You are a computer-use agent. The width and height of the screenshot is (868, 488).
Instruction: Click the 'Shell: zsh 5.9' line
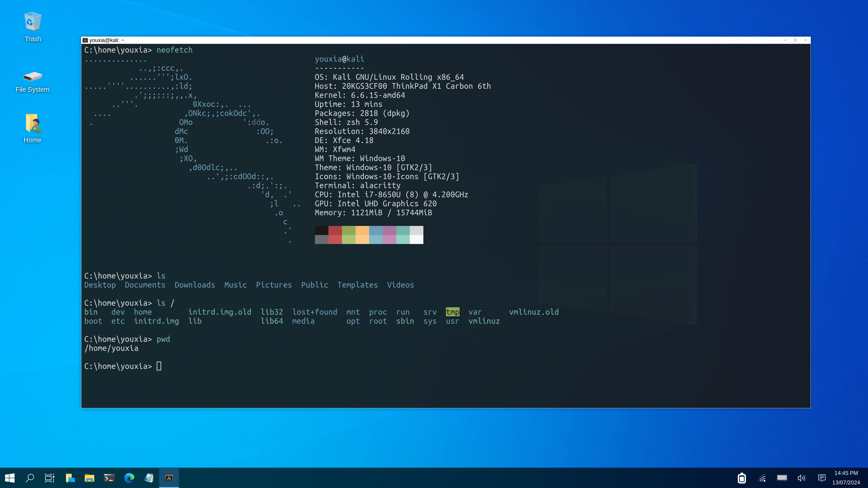point(346,122)
